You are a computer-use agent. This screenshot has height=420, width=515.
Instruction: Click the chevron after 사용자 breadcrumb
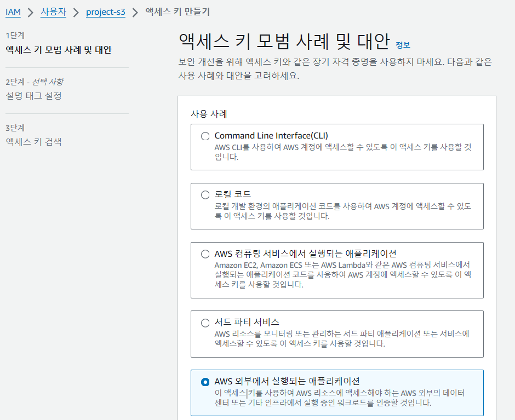[76, 13]
